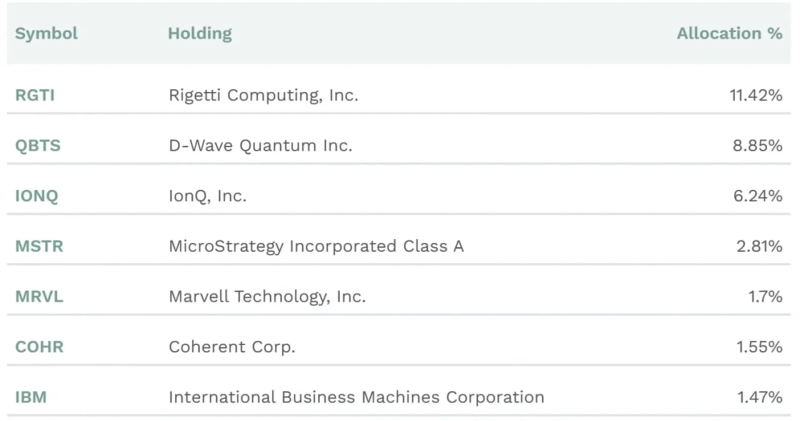Click the IonQ, Inc. holding name
Screen dimensions: 800x421
pos(207,196)
